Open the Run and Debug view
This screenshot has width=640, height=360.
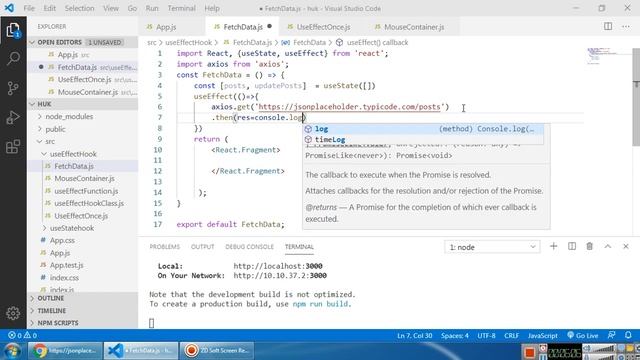[x=13, y=117]
